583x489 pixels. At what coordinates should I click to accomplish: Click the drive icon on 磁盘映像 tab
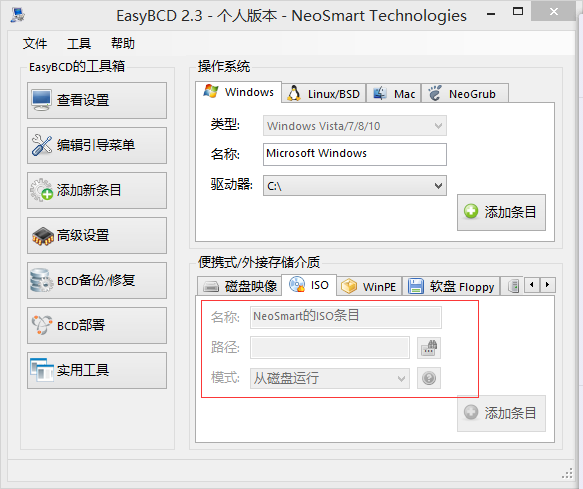click(x=211, y=286)
